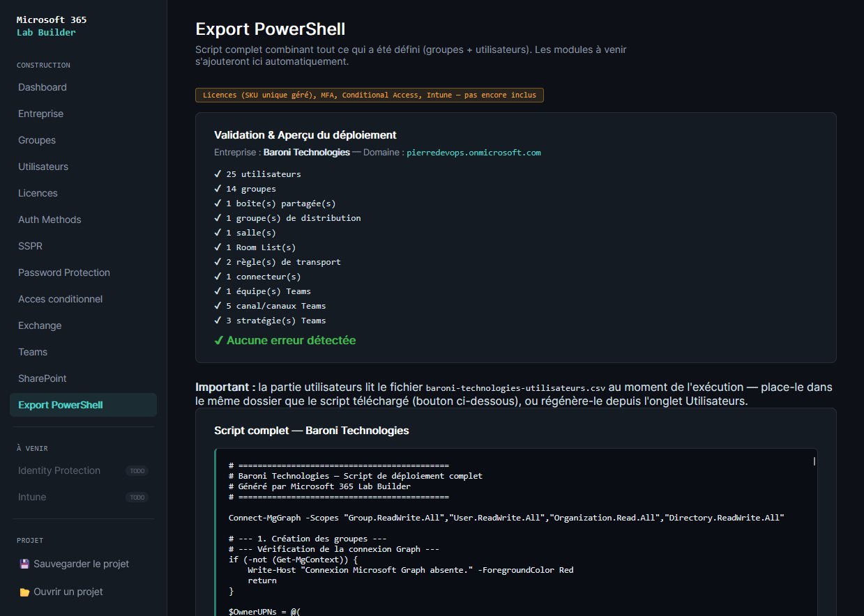The image size is (864, 616).
Task: Open the Teams section
Action: coord(83,352)
